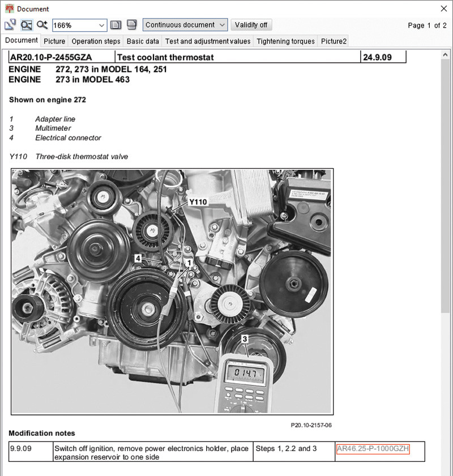The width and height of the screenshot is (453, 476).
Task: Expand the Continuous document dropdown
Action: click(x=222, y=25)
